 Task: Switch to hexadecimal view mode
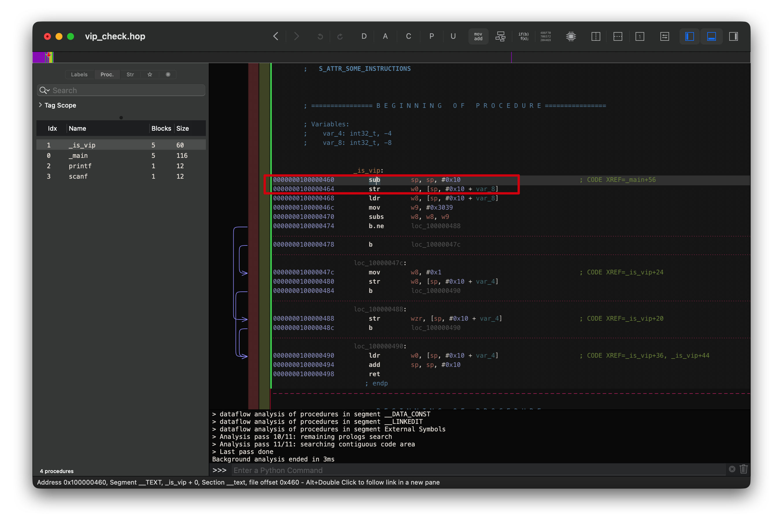click(x=546, y=36)
